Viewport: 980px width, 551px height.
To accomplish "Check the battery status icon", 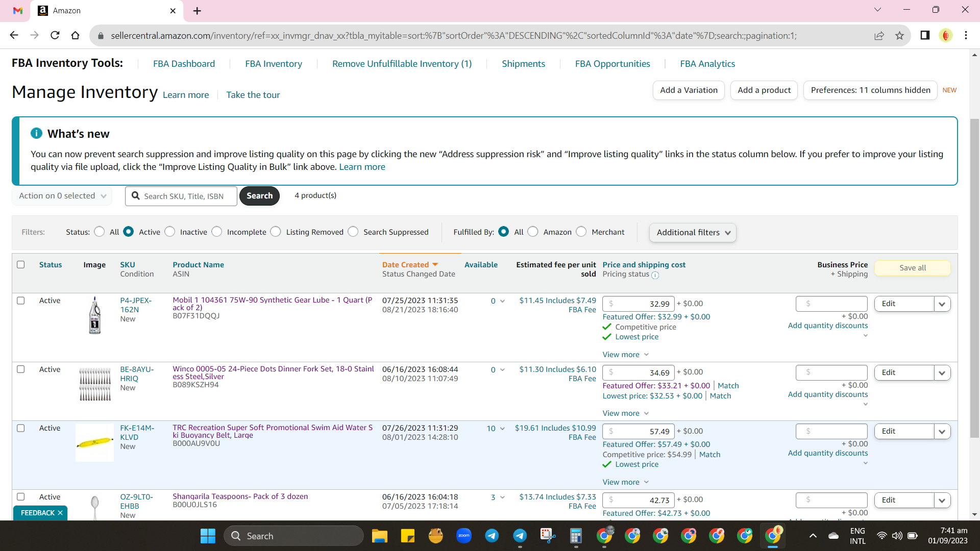I will click(x=913, y=536).
